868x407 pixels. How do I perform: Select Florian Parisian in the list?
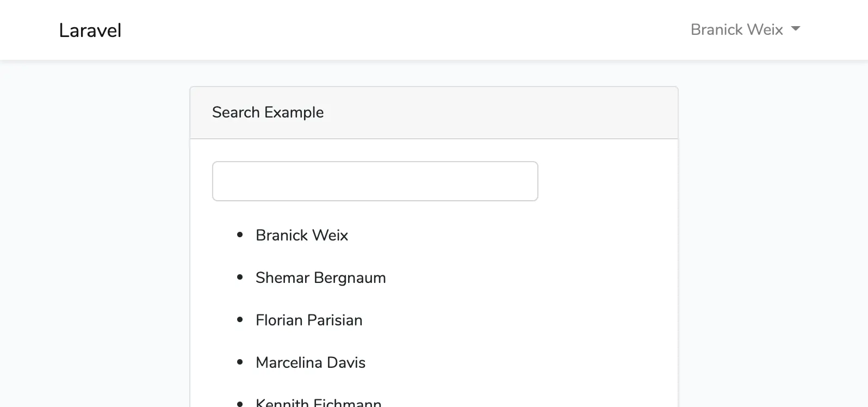pos(309,320)
